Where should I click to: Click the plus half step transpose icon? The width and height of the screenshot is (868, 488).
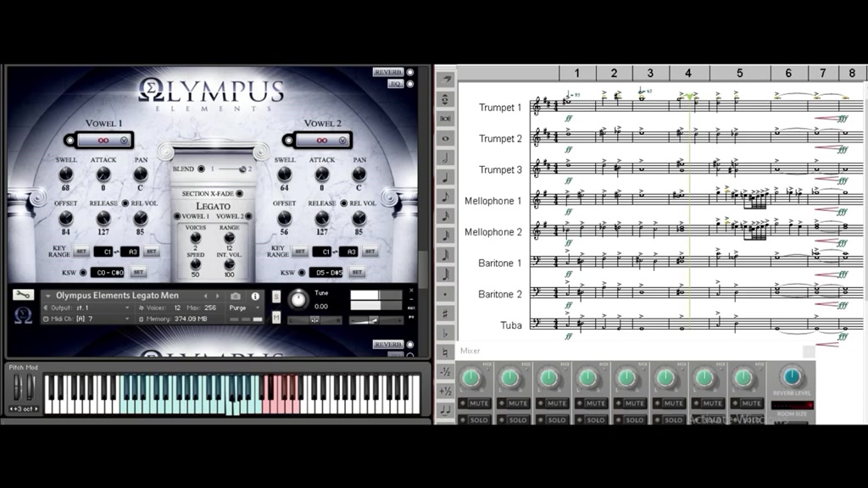(x=446, y=391)
